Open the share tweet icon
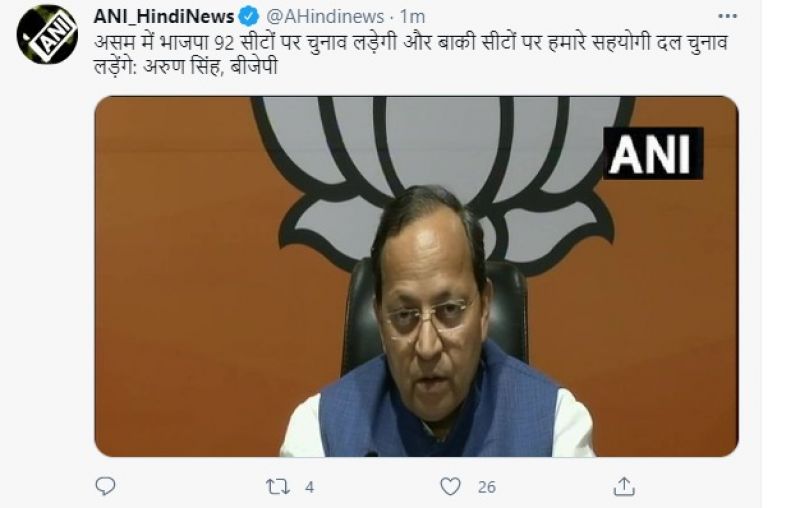Screen dimensions: 800x508 [x=623, y=486]
